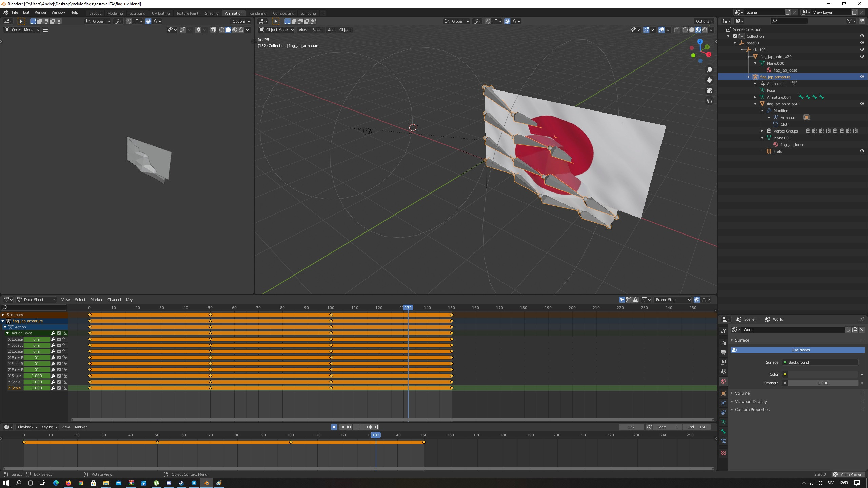Collapse the Surface panel
Image resolution: width=868 pixels, height=488 pixels.
[742, 340]
